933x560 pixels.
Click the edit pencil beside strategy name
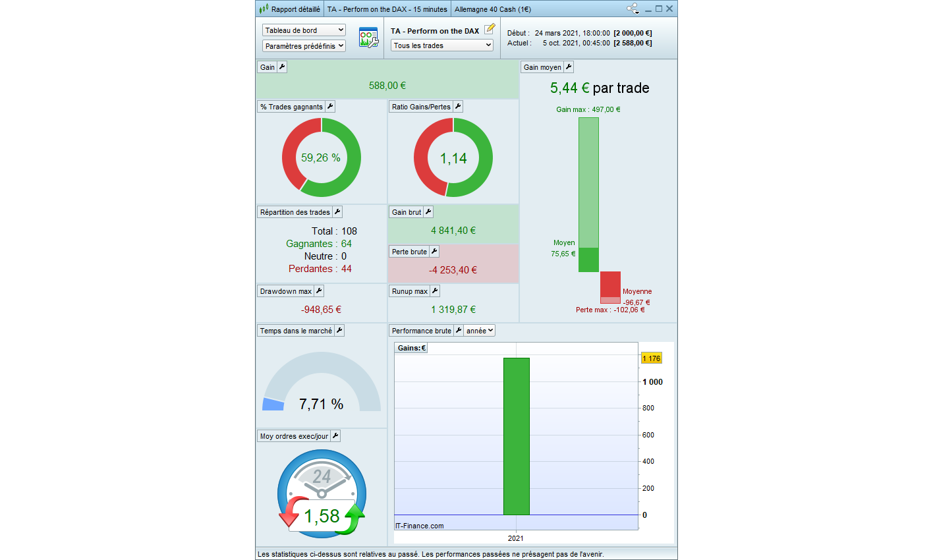pos(490,29)
